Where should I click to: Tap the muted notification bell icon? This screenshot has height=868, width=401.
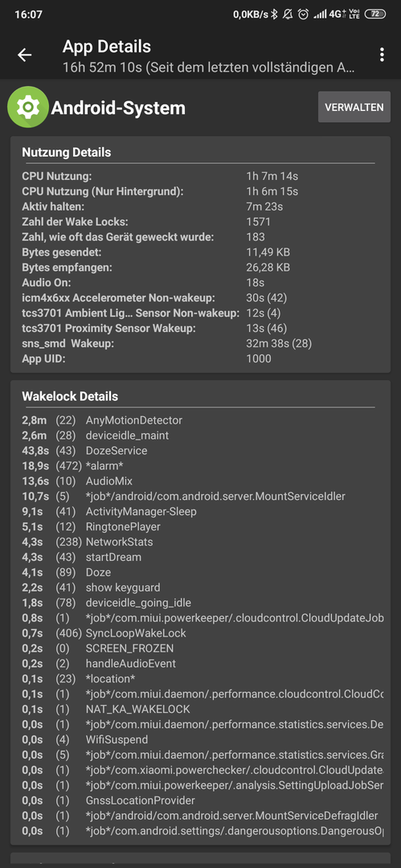tap(288, 14)
